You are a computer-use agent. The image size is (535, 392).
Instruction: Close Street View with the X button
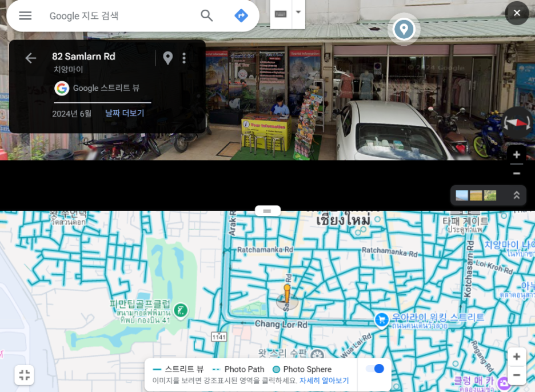[x=517, y=13]
